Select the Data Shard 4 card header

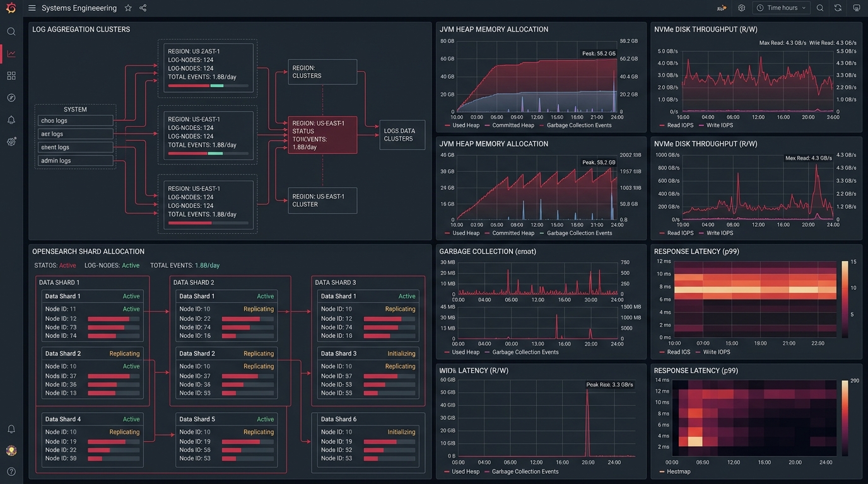pos(93,419)
